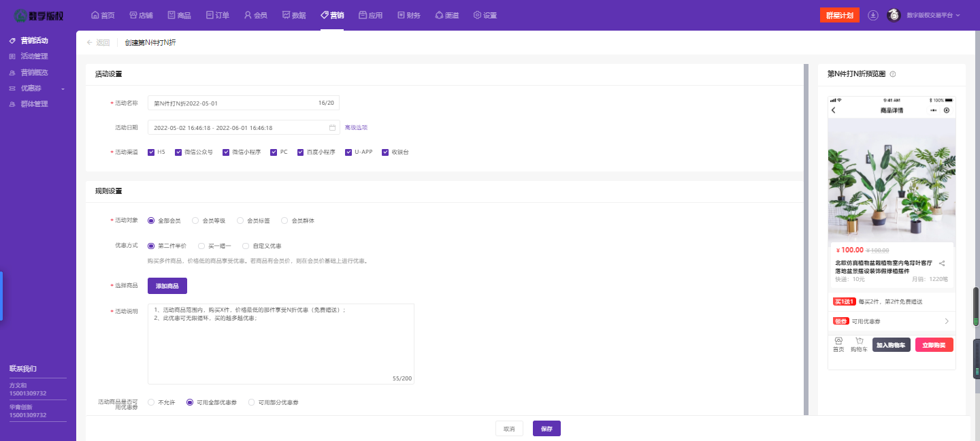Click the 高级选项 link

click(x=356, y=127)
